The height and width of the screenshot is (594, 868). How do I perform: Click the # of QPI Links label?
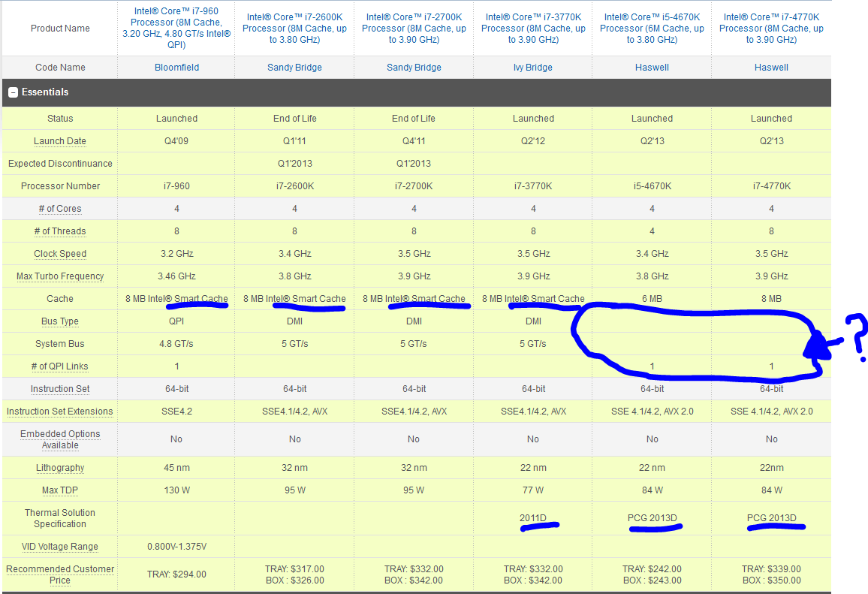point(60,366)
